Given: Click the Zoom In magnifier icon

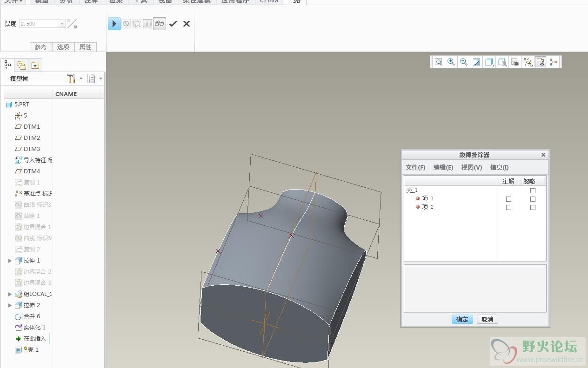Looking at the screenshot, I should (451, 62).
